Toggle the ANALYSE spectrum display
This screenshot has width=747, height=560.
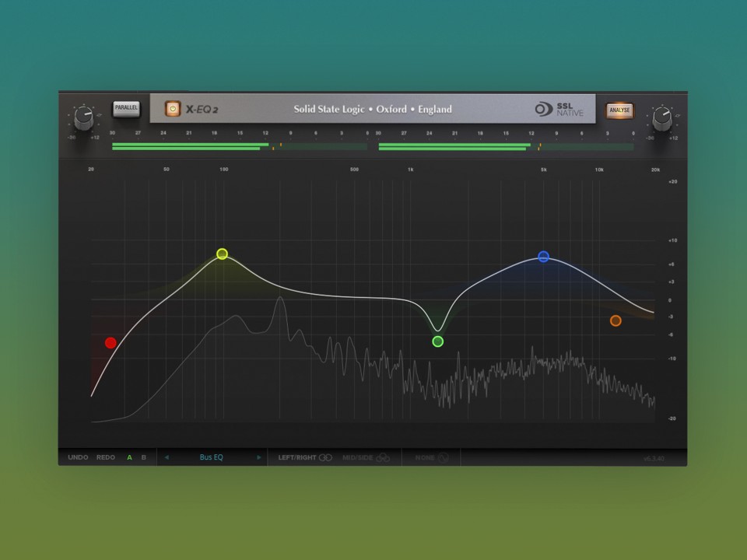tap(619, 110)
